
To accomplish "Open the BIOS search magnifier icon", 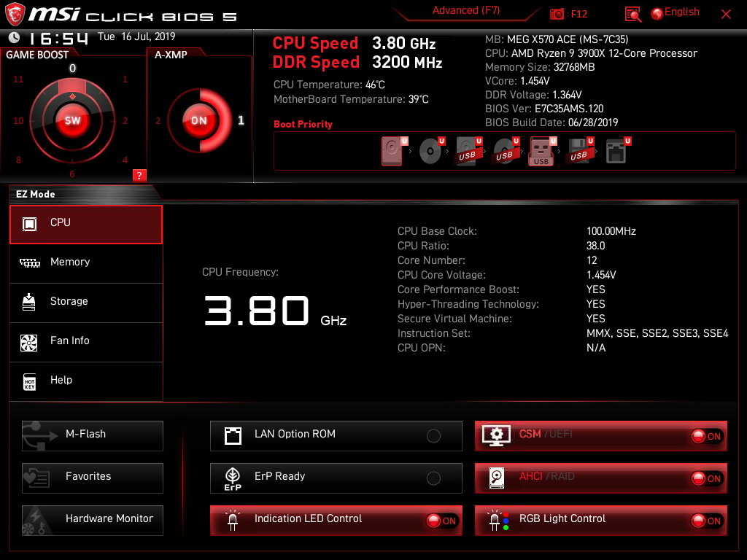I will [632, 14].
